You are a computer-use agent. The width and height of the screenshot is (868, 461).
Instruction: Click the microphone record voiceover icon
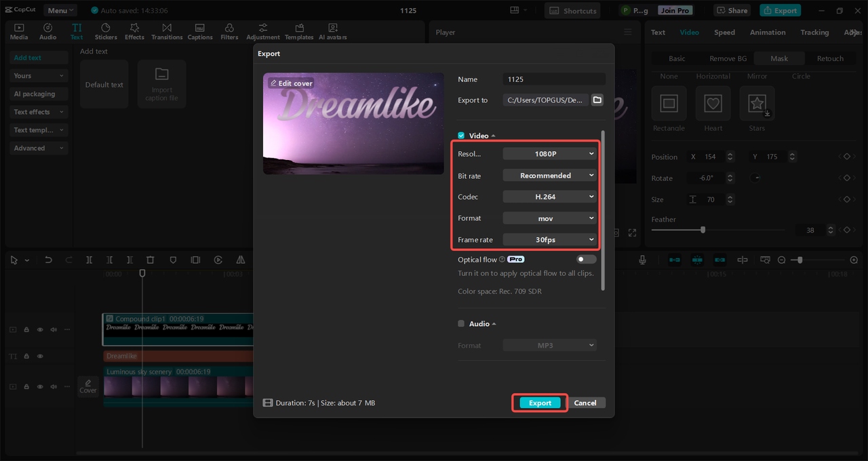(x=643, y=260)
